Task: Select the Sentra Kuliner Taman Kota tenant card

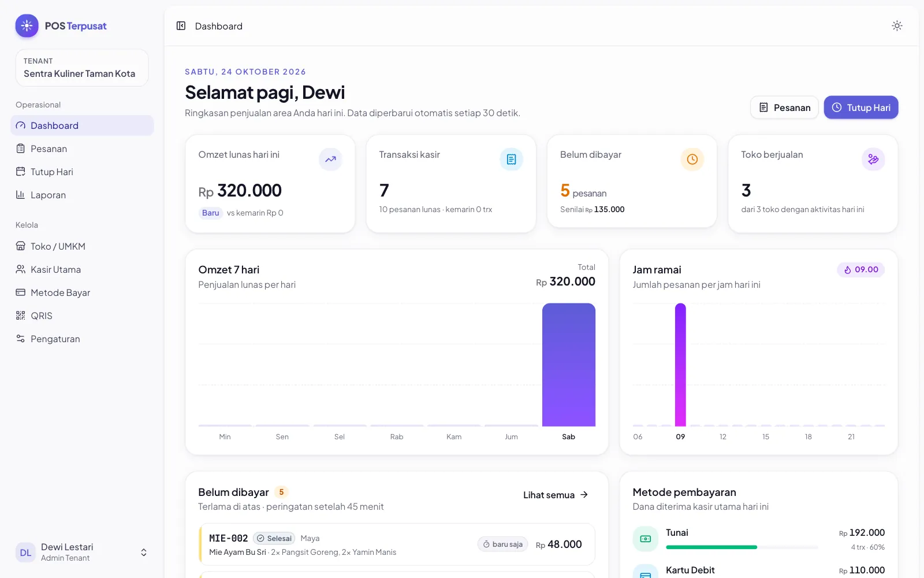Action: [x=82, y=68]
